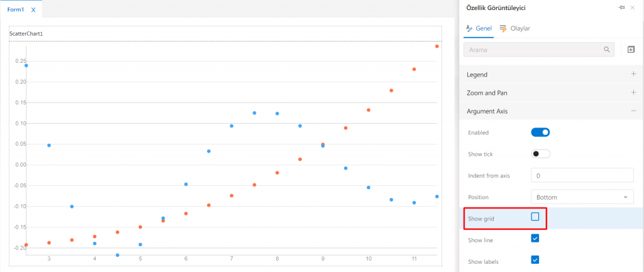Click the expand-all icon beside search
Screen dimensions: 644x272
click(x=631, y=50)
